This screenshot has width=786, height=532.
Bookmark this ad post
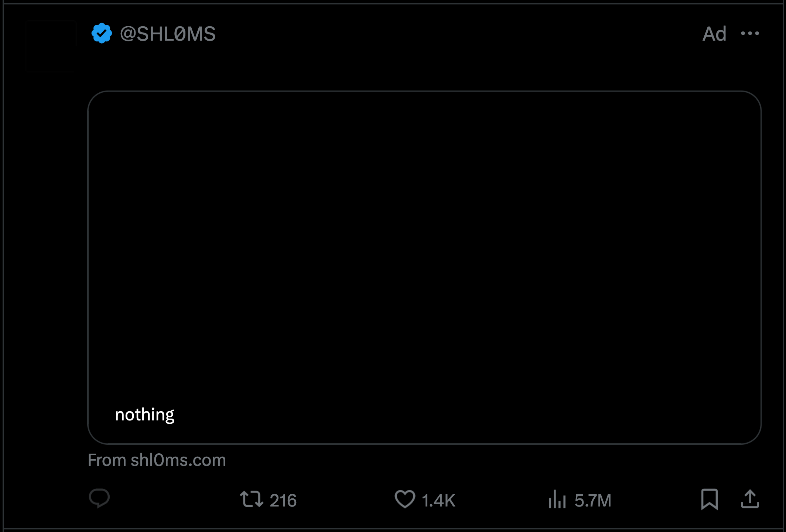(709, 499)
